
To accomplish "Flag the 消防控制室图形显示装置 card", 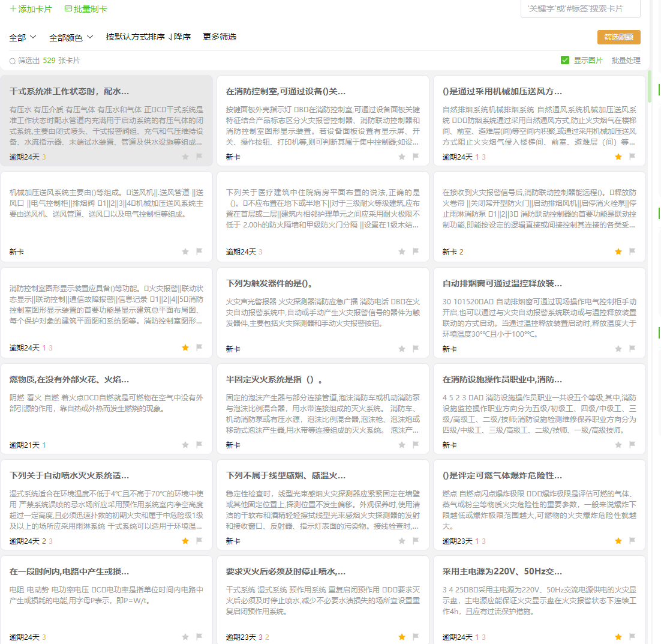I will (199, 347).
